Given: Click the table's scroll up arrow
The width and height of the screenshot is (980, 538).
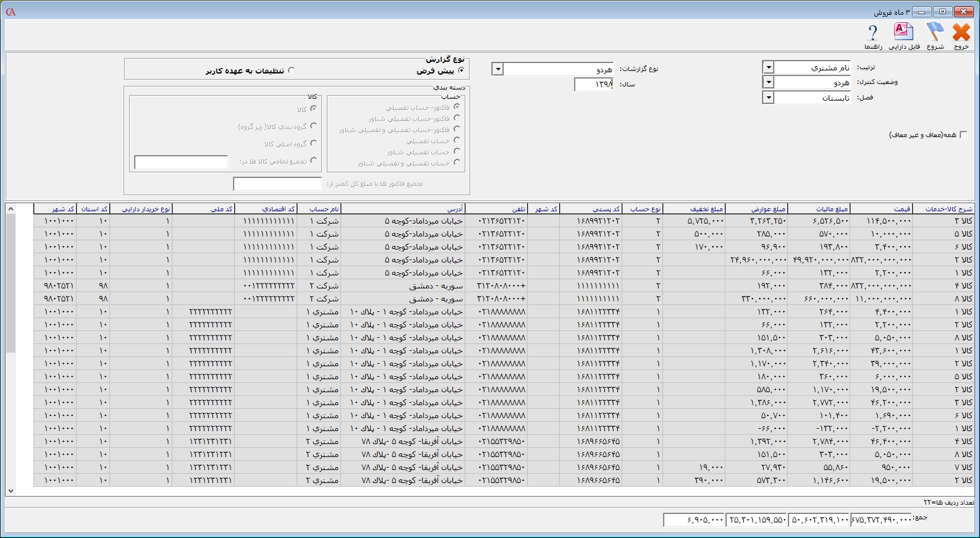Looking at the screenshot, I should pos(11,209).
